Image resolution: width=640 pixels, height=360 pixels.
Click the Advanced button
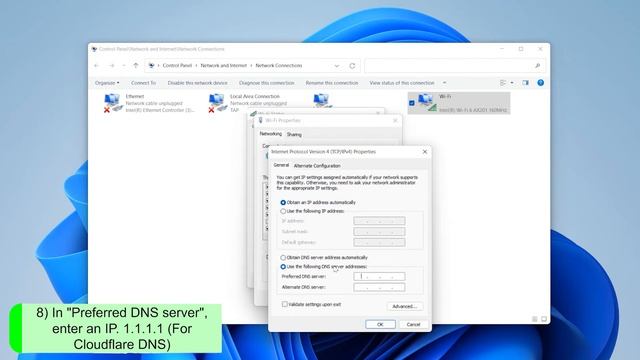[x=404, y=306]
